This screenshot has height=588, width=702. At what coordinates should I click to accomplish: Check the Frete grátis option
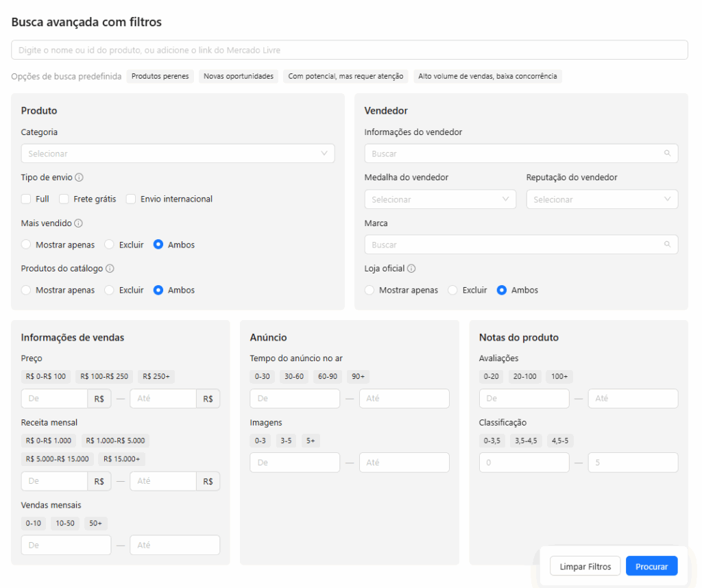pyautogui.click(x=64, y=199)
